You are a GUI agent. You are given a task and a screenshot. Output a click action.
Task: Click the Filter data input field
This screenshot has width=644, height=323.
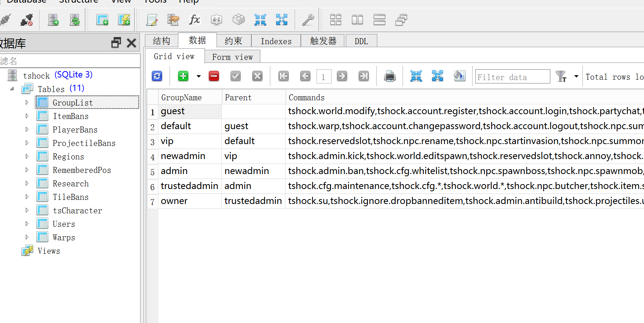click(x=512, y=77)
